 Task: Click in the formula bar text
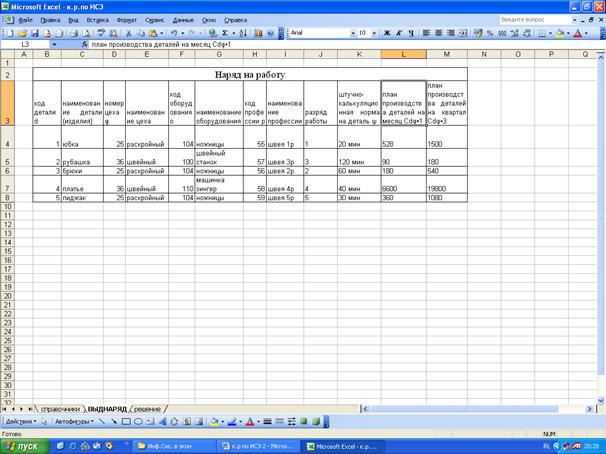(161, 45)
